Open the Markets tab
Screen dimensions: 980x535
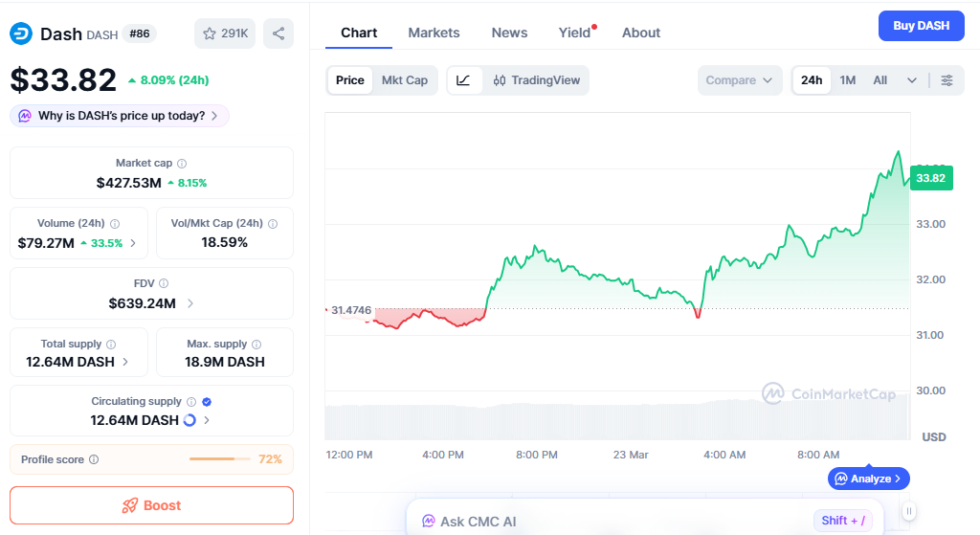[434, 33]
